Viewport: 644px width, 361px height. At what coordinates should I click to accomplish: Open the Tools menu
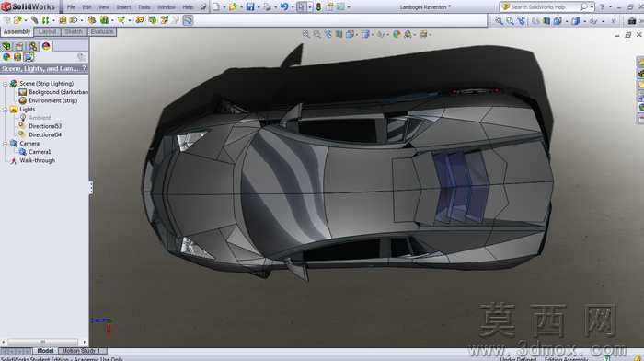click(x=144, y=7)
